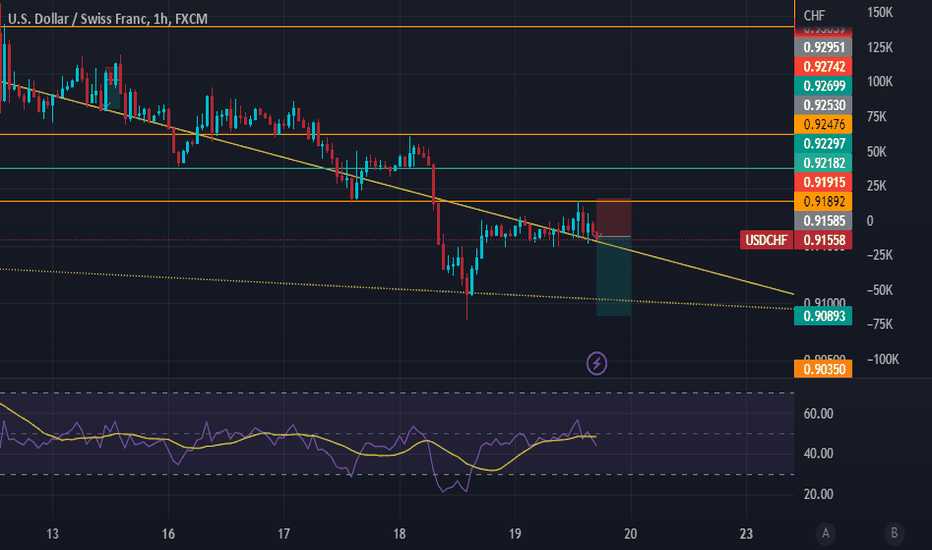Toggle the B scale button

894,533
